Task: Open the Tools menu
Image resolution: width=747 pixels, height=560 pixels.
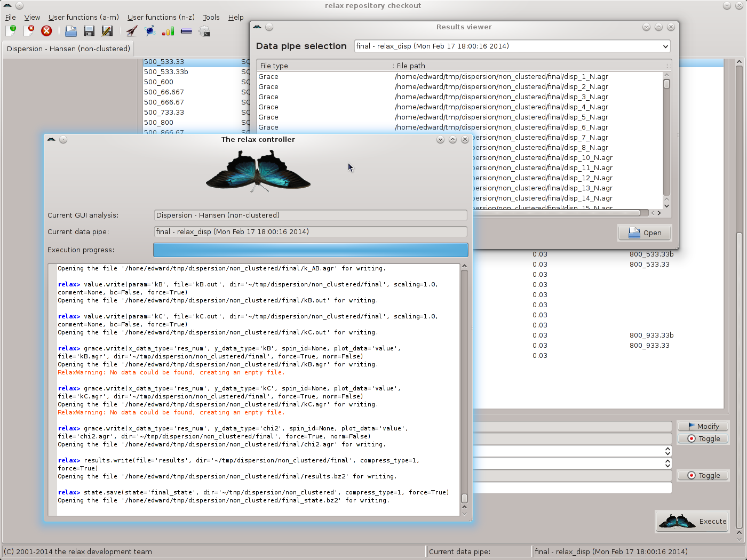Action: coord(211,17)
